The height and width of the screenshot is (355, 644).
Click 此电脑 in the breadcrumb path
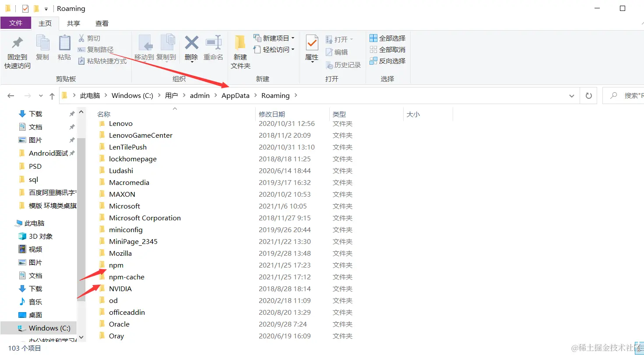click(90, 95)
